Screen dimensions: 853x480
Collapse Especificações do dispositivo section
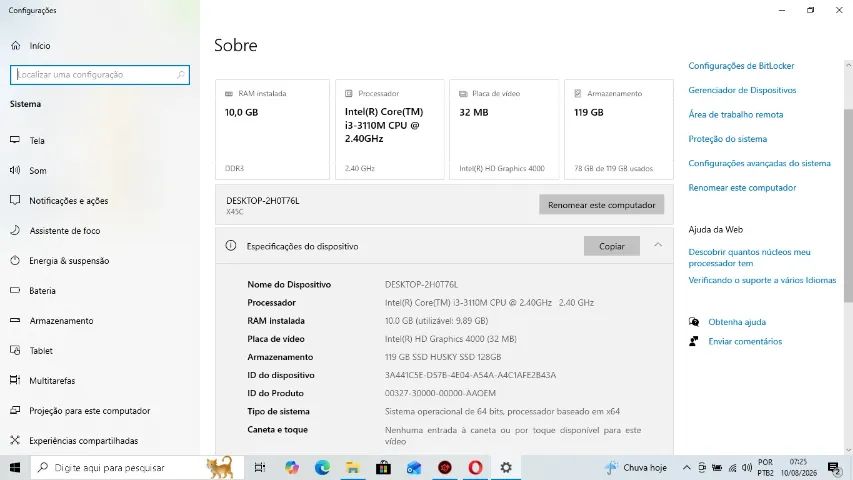click(x=658, y=245)
